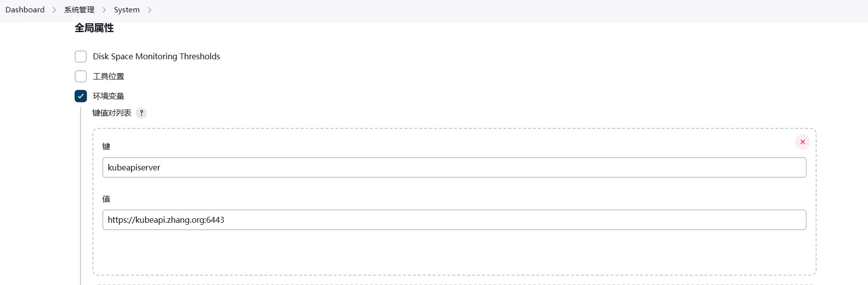The width and height of the screenshot is (868, 285).
Task: Delete the kubeapiserver entry with the red X
Action: (x=802, y=142)
